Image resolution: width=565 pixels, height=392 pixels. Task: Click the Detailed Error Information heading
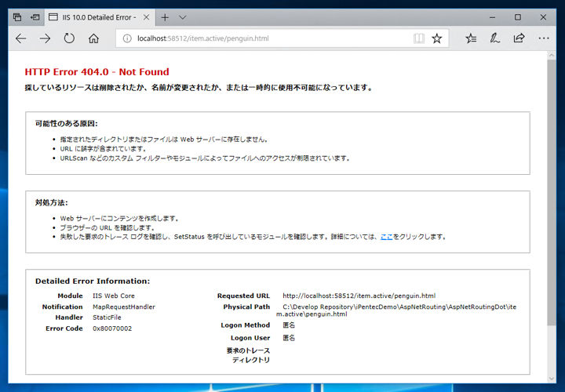93,281
